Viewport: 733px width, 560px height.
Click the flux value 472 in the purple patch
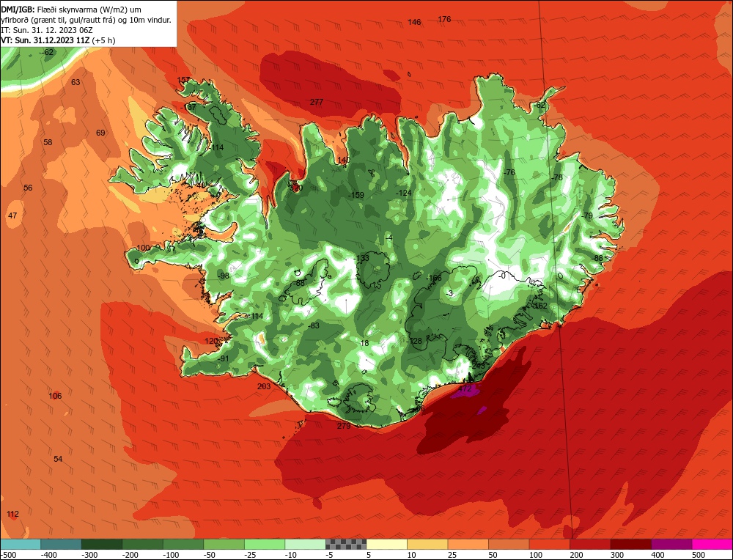point(465,388)
